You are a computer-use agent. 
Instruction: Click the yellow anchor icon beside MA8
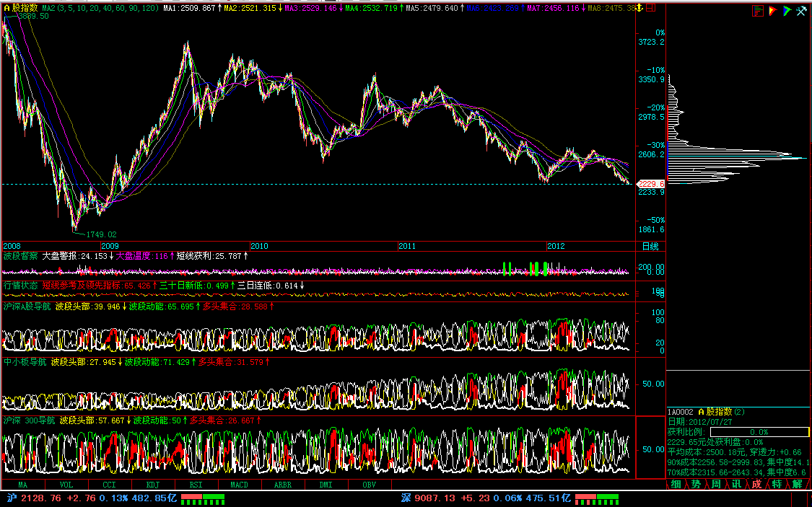tap(639, 8)
